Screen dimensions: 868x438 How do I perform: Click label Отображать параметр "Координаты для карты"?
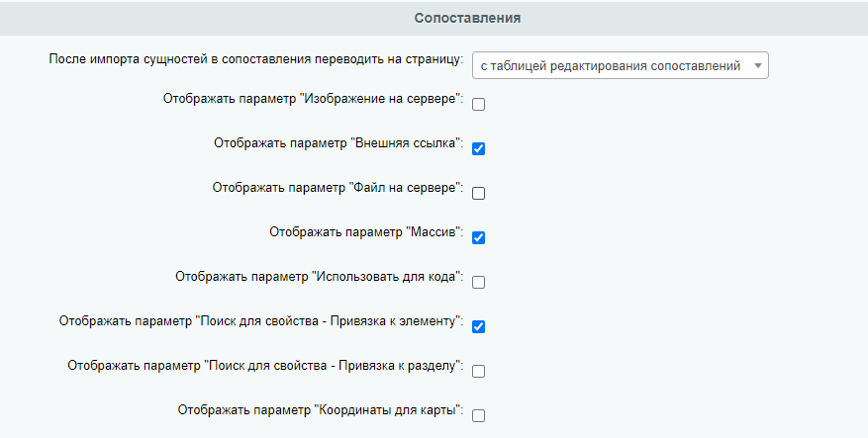(x=321, y=410)
